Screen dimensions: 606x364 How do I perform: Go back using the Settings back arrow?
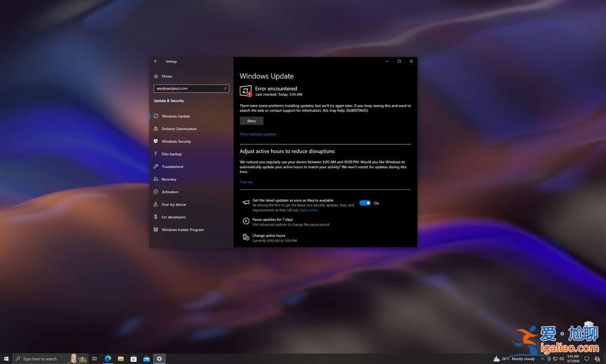(156, 62)
